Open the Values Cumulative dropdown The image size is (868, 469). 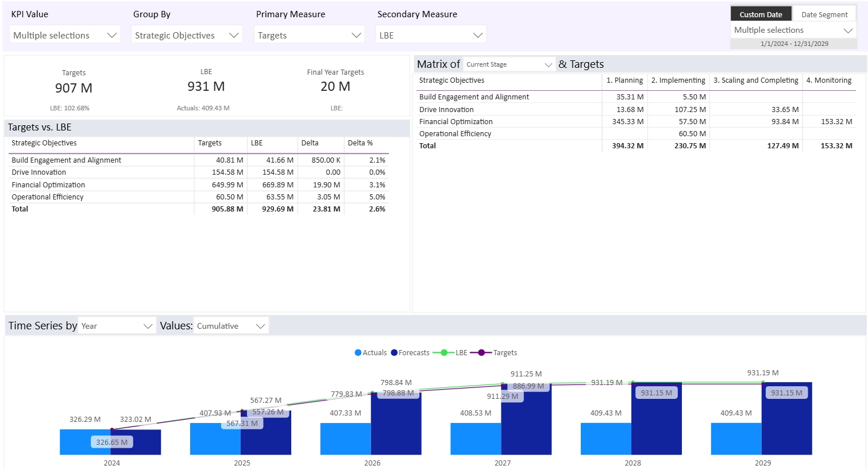point(231,326)
